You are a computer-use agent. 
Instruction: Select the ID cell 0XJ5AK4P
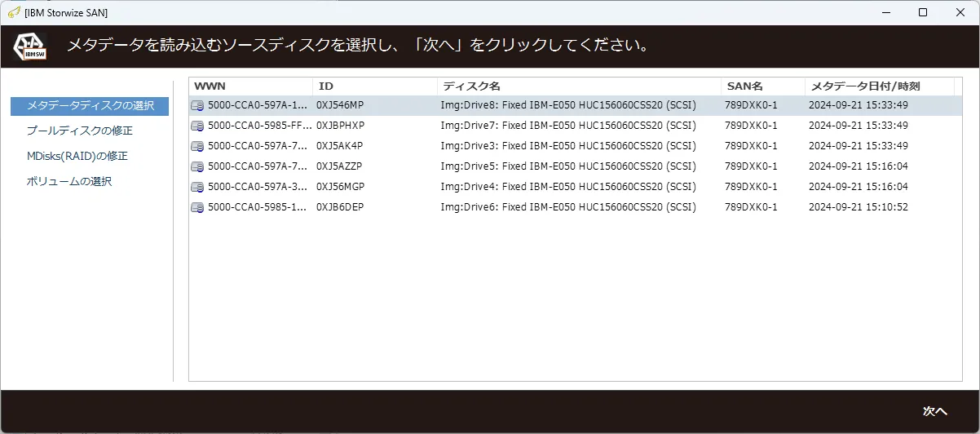[x=340, y=146]
